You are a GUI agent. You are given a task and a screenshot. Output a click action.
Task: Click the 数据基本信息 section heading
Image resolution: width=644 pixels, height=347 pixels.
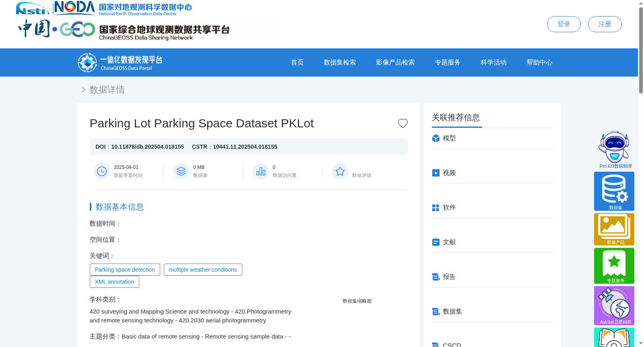(120, 207)
